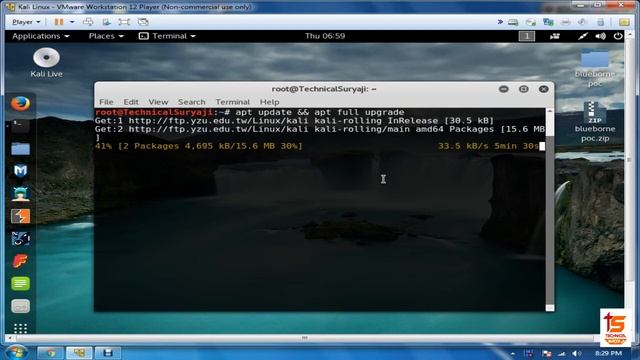The image size is (640, 360).
Task: Open the gray tweak tool dock icon
Action: pos(20,306)
